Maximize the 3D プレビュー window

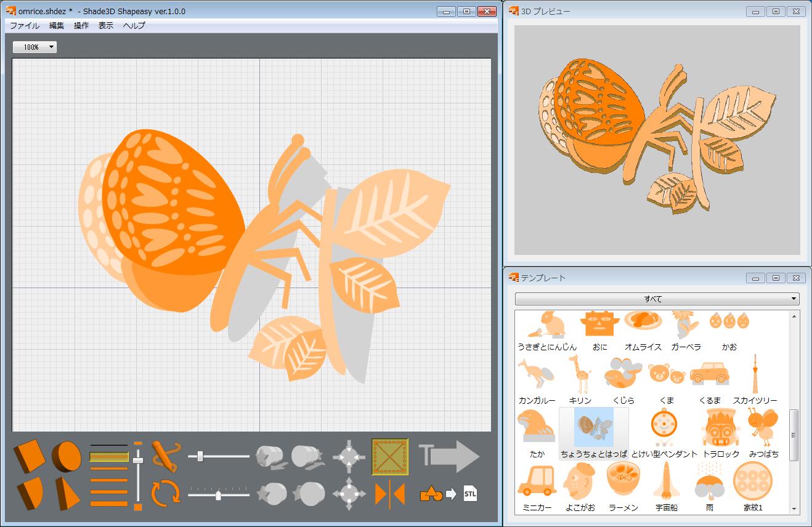776,11
